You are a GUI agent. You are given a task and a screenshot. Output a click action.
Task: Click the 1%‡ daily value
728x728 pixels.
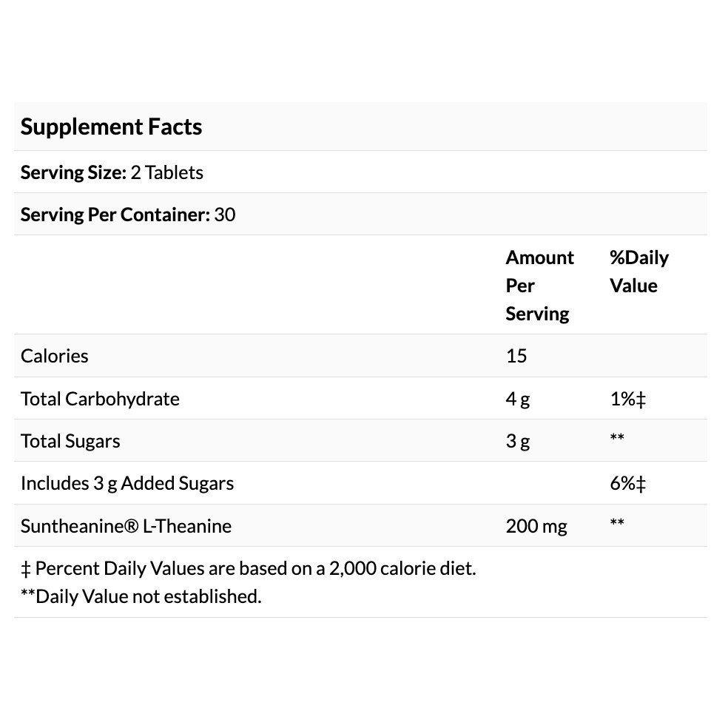[x=627, y=399]
